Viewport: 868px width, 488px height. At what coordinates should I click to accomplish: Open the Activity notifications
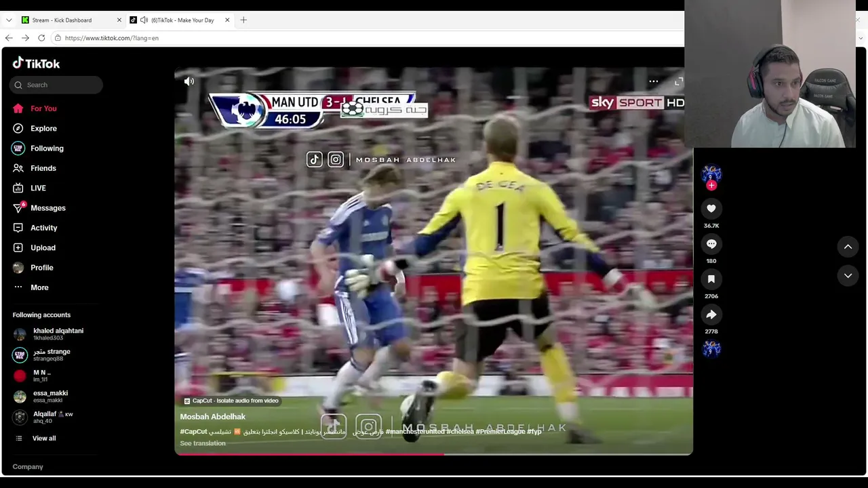tap(35, 228)
